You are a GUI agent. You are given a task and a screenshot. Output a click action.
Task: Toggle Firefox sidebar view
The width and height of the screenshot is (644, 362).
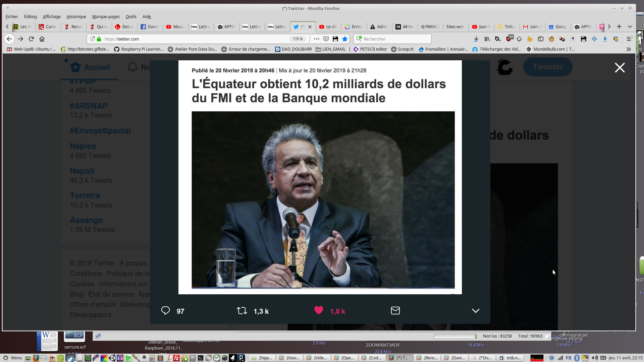click(x=540, y=39)
